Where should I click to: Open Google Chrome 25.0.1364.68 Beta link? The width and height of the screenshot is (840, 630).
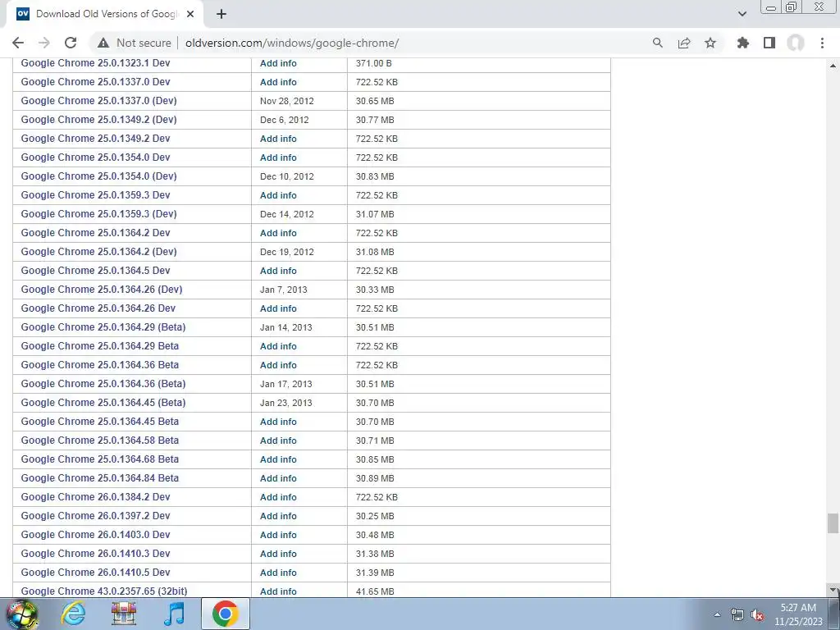[x=99, y=459]
